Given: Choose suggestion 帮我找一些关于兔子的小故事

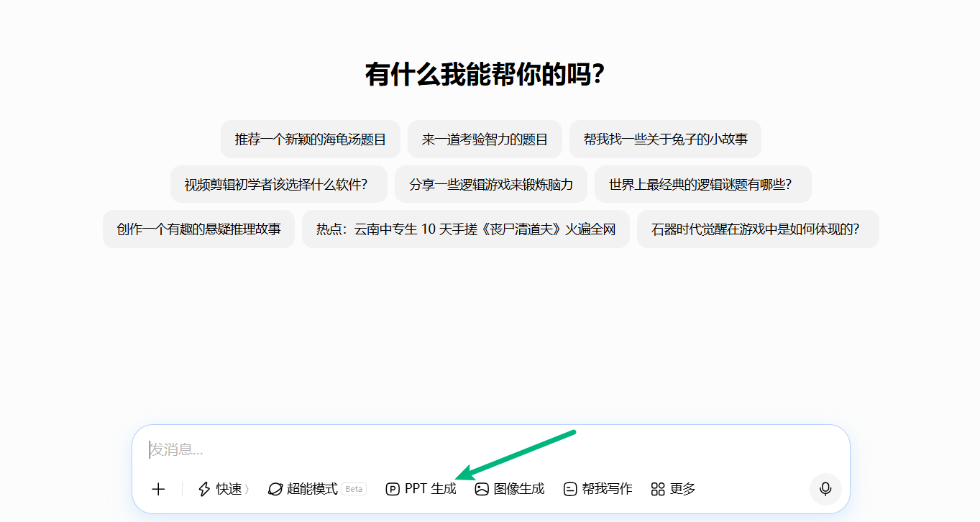Looking at the screenshot, I should [665, 139].
